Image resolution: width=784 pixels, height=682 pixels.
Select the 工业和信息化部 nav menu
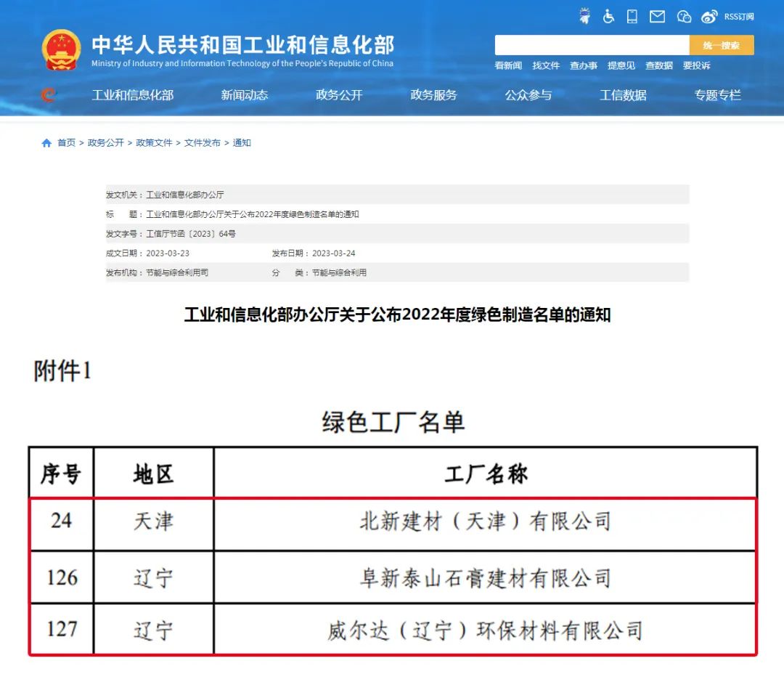133,94
